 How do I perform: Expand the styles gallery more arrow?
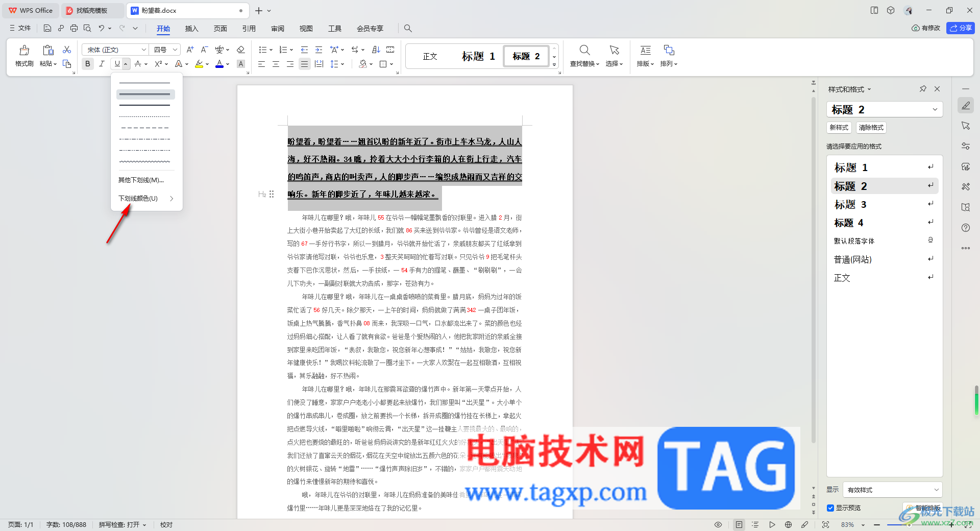tap(554, 65)
